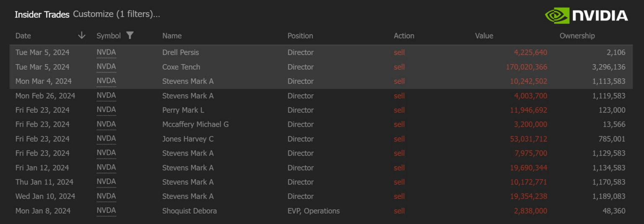The height and width of the screenshot is (224, 644).
Task: Open Customize (1 filters)... options
Action: tap(116, 14)
